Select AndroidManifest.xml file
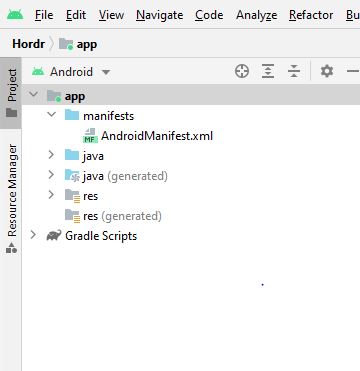 (191, 135)
